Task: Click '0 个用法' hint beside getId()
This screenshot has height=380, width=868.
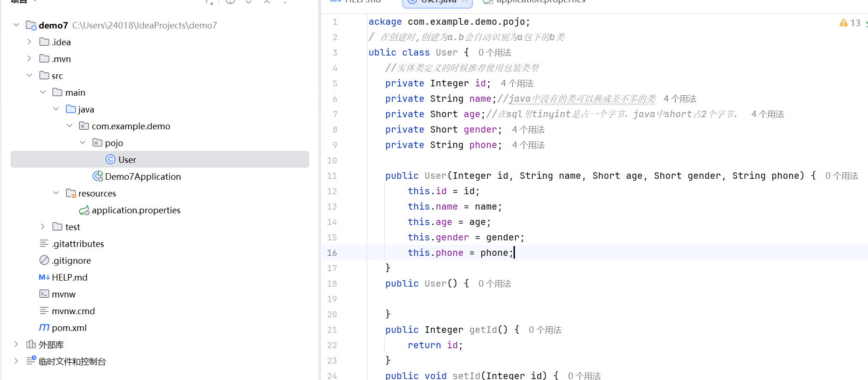Action: click(545, 330)
